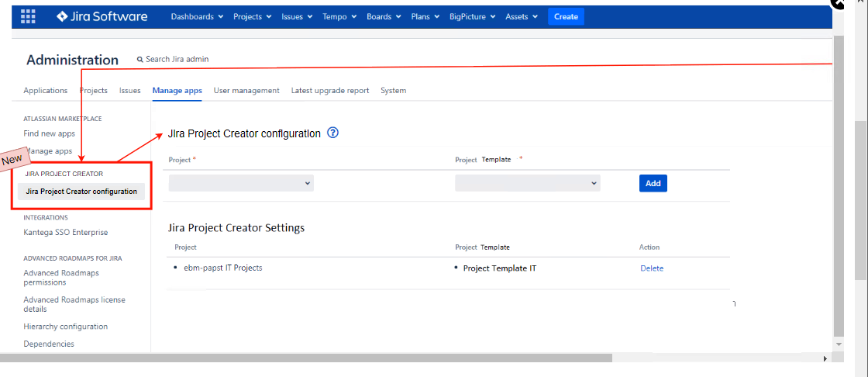The width and height of the screenshot is (868, 377).
Task: Click the vertical scrollbar down arrow
Action: [x=839, y=344]
